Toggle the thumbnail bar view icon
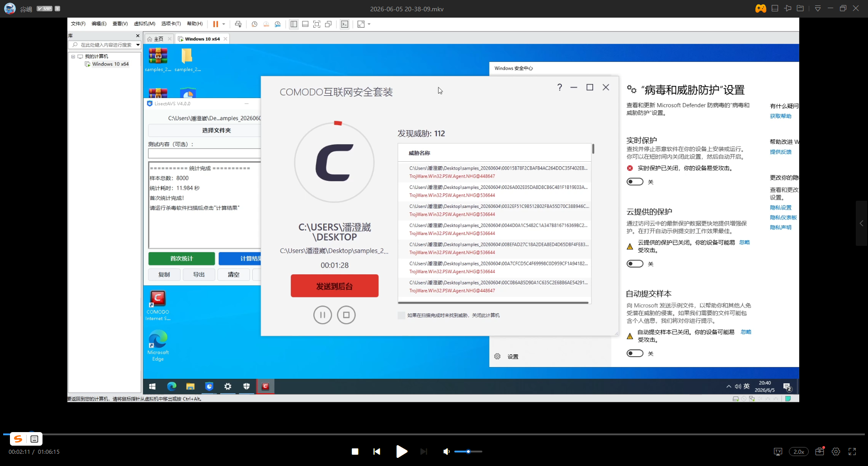868x466 pixels. (x=305, y=24)
